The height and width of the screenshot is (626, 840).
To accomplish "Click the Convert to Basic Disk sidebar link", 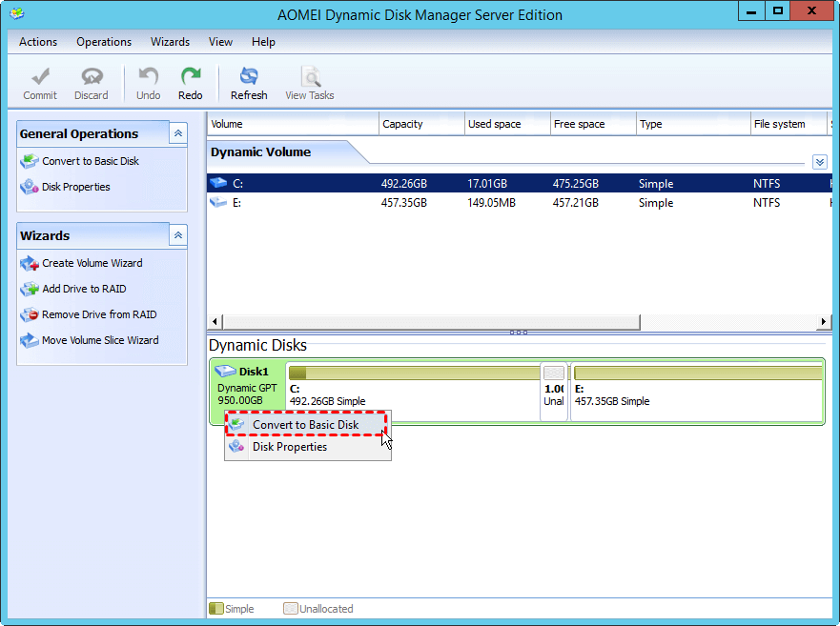I will pos(91,161).
